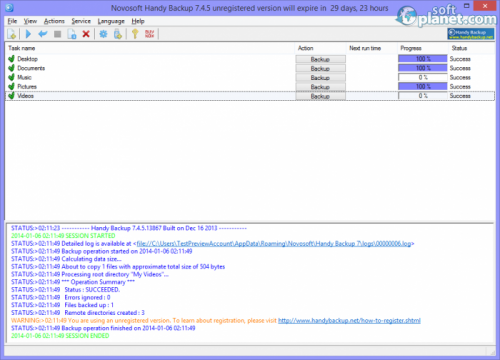Delete the task with the red X icon
The width and height of the screenshot is (500, 360).
click(86, 34)
